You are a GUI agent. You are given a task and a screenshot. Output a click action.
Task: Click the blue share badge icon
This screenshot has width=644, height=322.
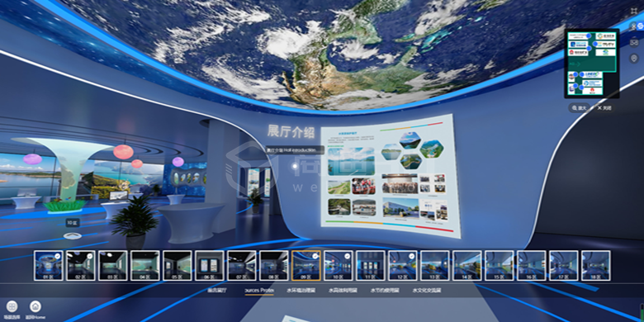point(639,26)
